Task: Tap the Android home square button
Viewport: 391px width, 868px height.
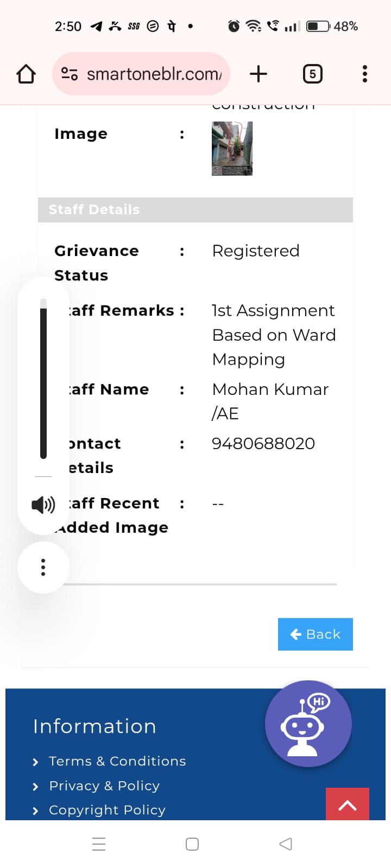Action: point(192,844)
